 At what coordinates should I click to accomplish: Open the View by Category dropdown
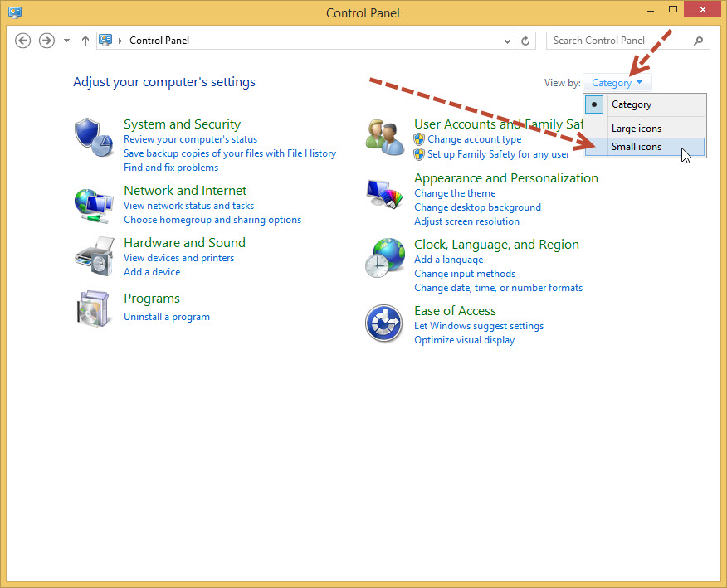coord(616,82)
